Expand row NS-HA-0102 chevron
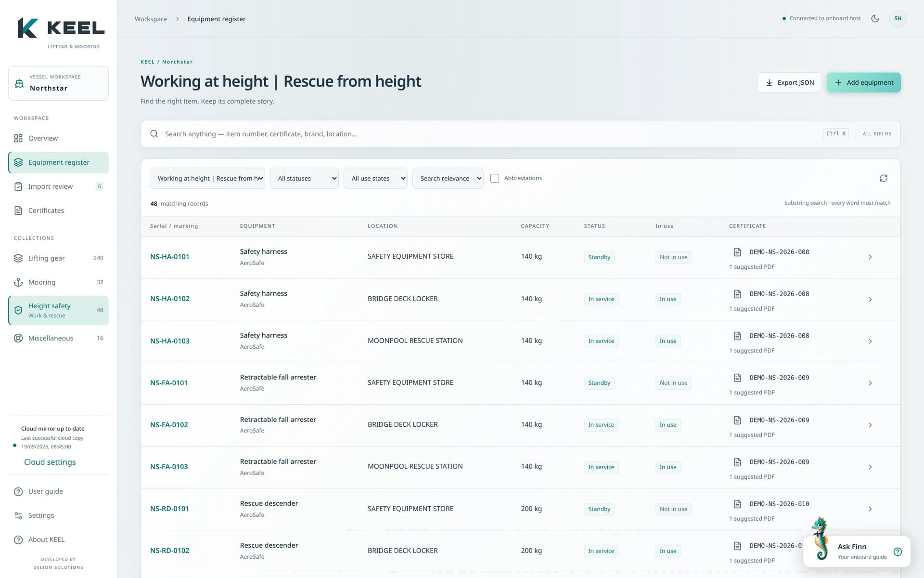The width and height of the screenshot is (924, 578). [x=870, y=299]
